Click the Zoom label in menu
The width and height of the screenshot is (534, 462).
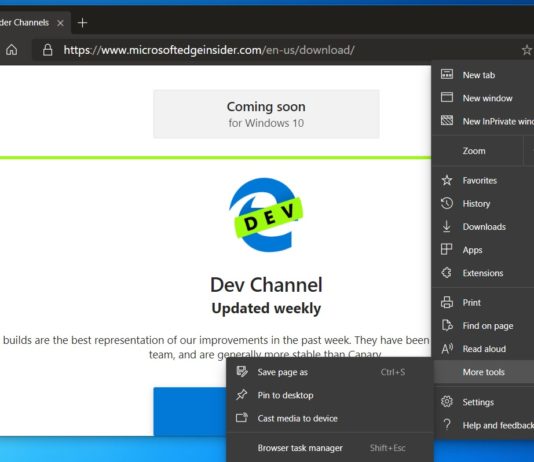coord(474,151)
